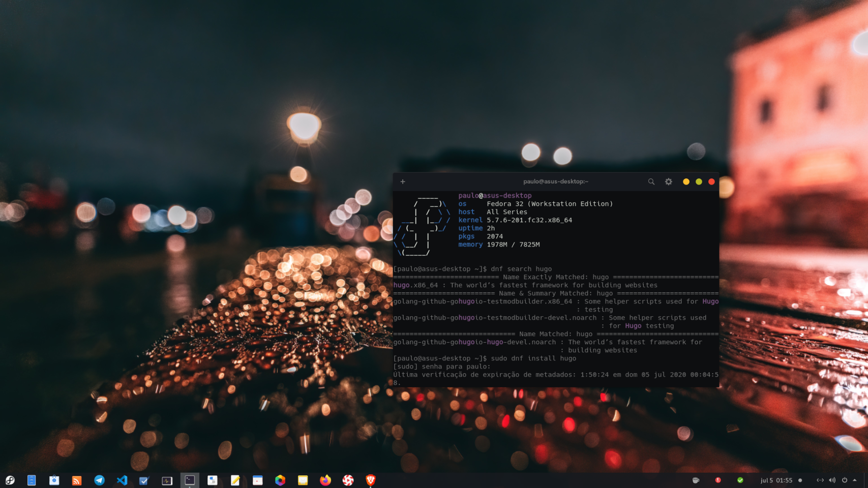Click the green checkmark tray indicator
This screenshot has width=868, height=488.
740,480
